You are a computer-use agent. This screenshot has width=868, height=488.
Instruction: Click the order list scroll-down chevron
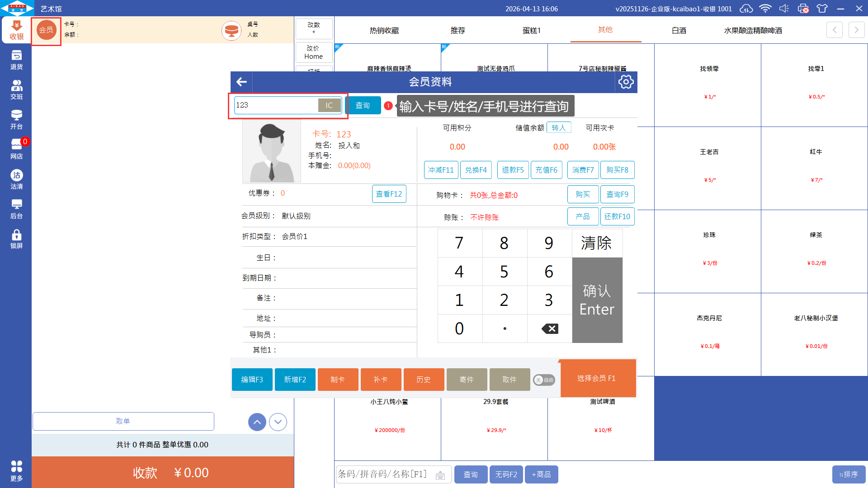[x=278, y=422]
